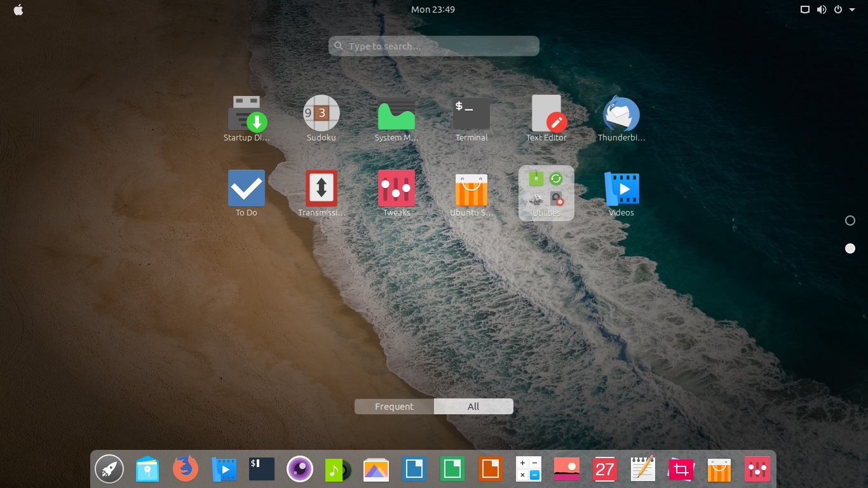
Task: Open the Text Editor app
Action: 546,118
